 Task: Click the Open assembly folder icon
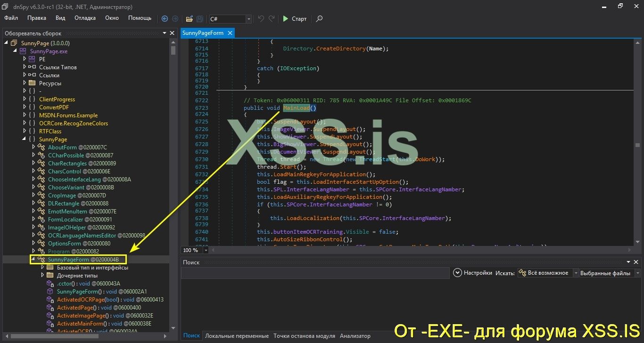tap(189, 19)
